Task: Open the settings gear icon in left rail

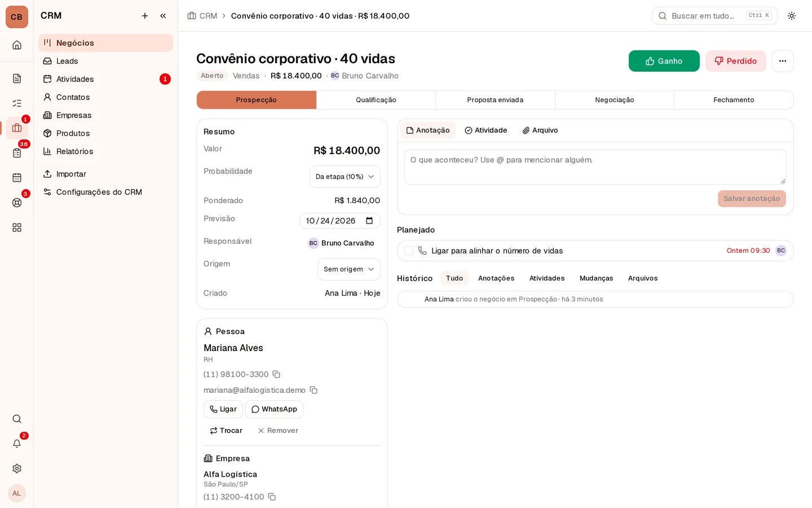Action: tap(17, 468)
